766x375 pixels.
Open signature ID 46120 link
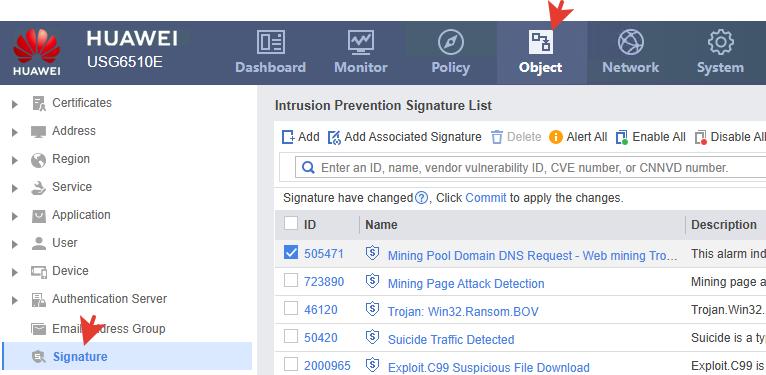[x=320, y=310]
